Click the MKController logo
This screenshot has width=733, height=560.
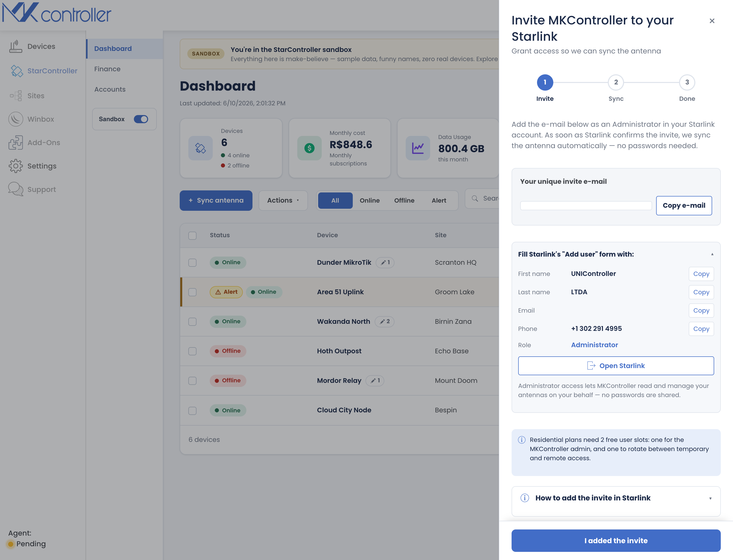click(x=57, y=13)
